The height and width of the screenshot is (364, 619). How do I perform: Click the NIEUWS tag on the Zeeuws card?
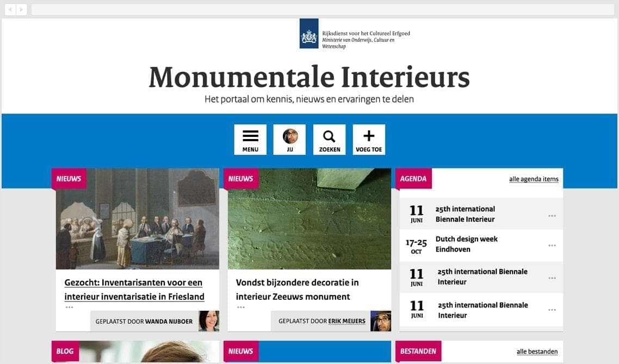click(241, 179)
